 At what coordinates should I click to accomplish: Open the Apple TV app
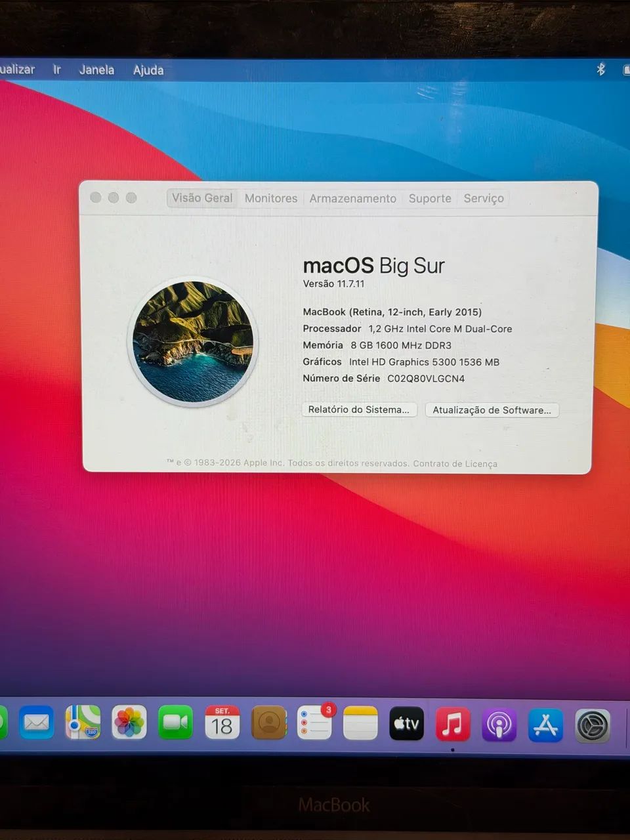pyautogui.click(x=406, y=723)
